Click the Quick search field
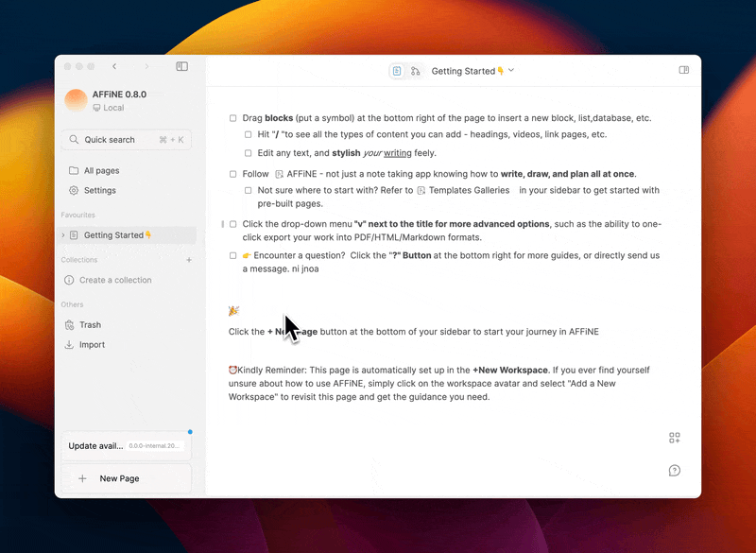Image resolution: width=756 pixels, height=553 pixels. coord(127,139)
